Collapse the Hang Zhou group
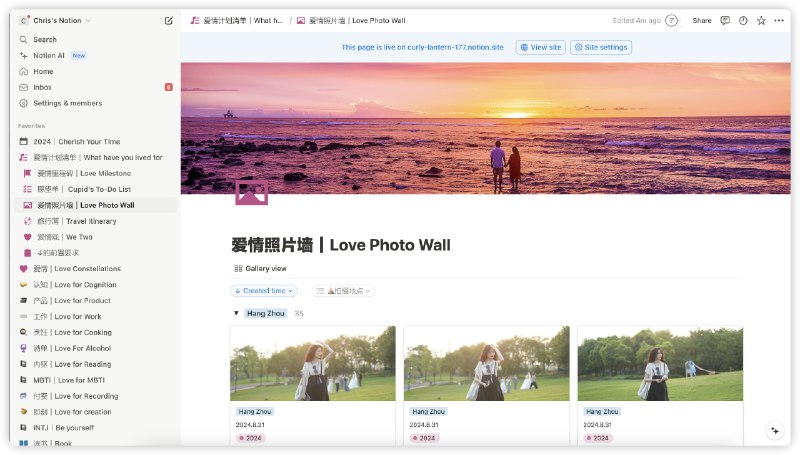Screen dimensions: 800x455 pyautogui.click(x=236, y=313)
